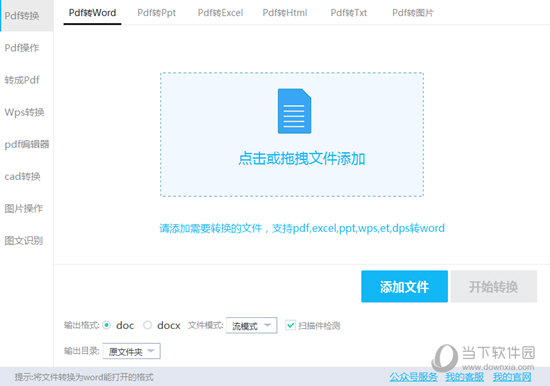Click the blue document icon in drop area
Screen dimensions: 550x386
point(294,111)
